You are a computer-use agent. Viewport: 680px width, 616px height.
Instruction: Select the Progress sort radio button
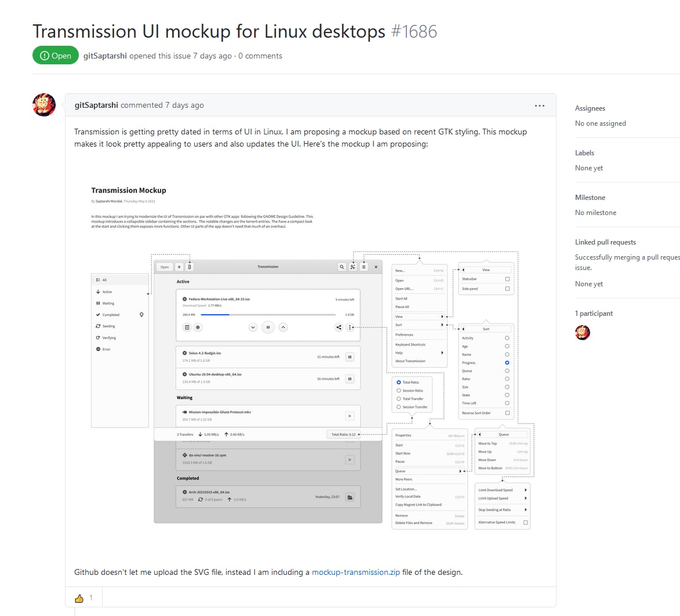(x=507, y=363)
